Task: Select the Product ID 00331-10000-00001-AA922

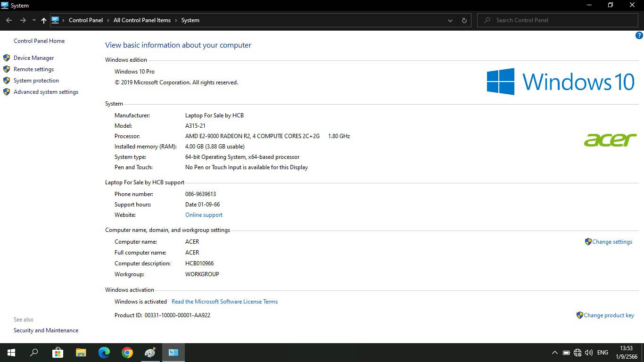Action: pos(178,315)
